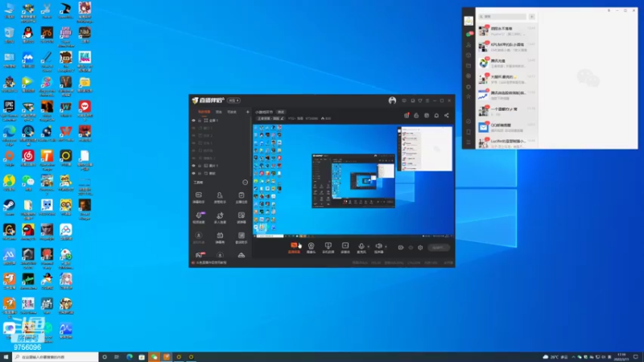Toggle eye visibility of second source row
This screenshot has height=362, width=644.
pos(193,128)
